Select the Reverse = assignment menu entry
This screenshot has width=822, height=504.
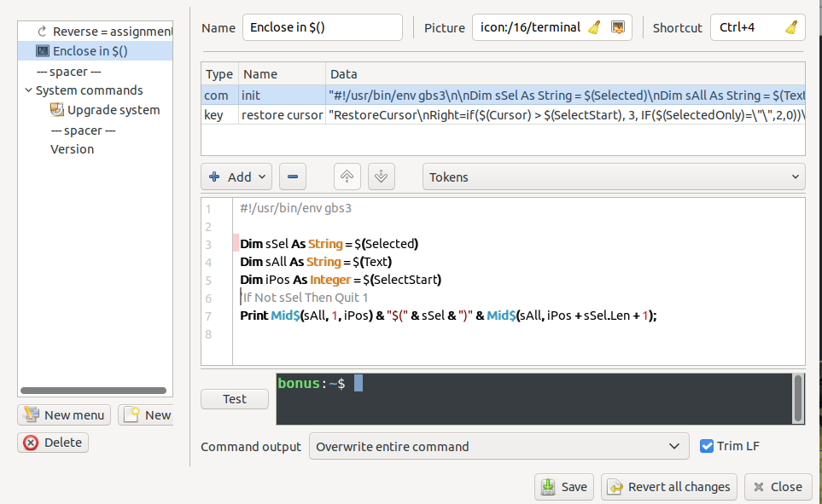click(111, 32)
